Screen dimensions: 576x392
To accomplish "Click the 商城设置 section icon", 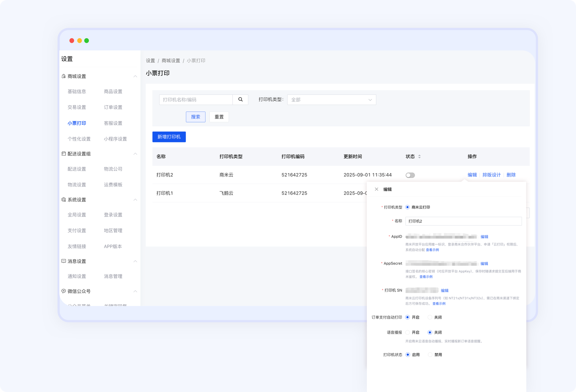I will pos(64,76).
